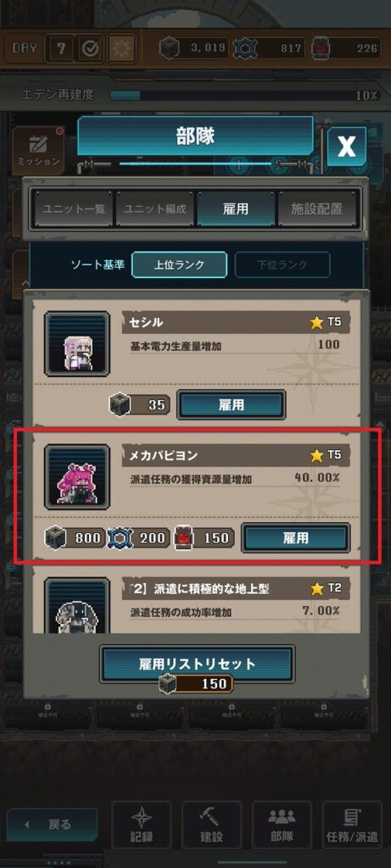391x868 pixels.
Task: Click the red canister resource icon showing 226
Action: tap(320, 48)
